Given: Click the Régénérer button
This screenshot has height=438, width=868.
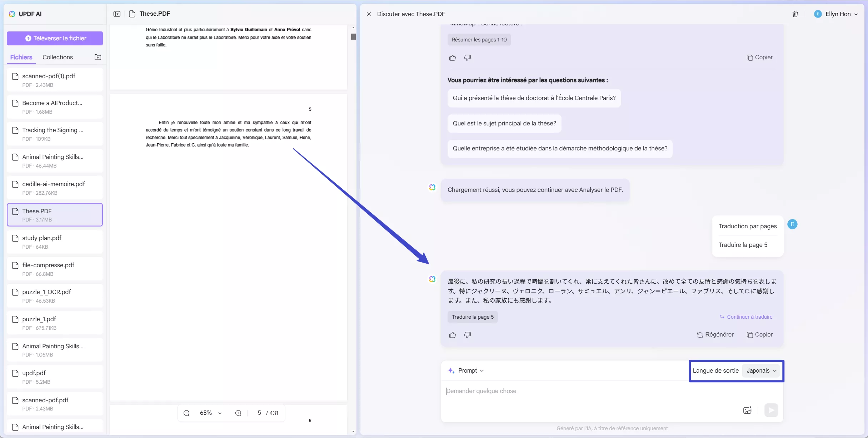Looking at the screenshot, I should coord(715,335).
